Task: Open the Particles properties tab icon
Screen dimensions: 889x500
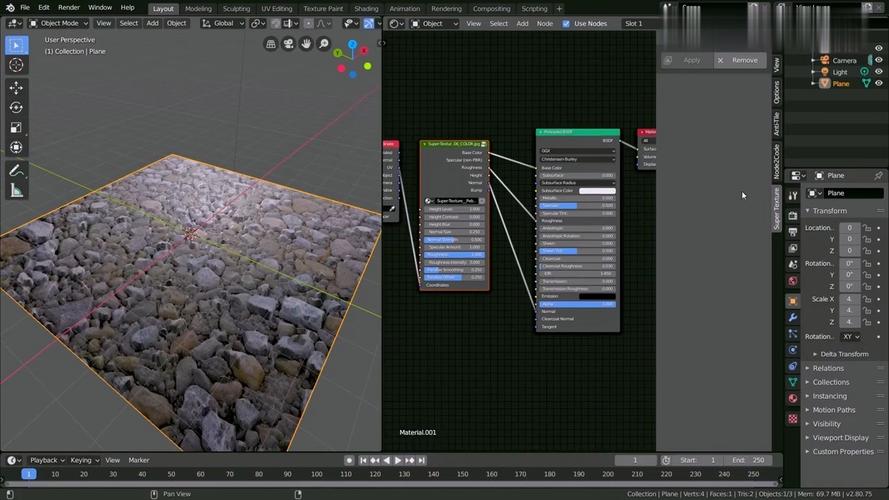Action: [793, 334]
